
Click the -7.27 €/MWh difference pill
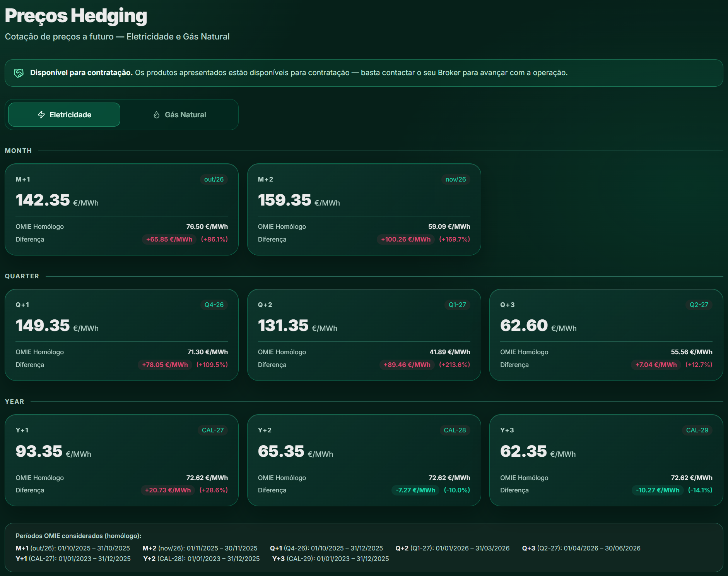(415, 490)
